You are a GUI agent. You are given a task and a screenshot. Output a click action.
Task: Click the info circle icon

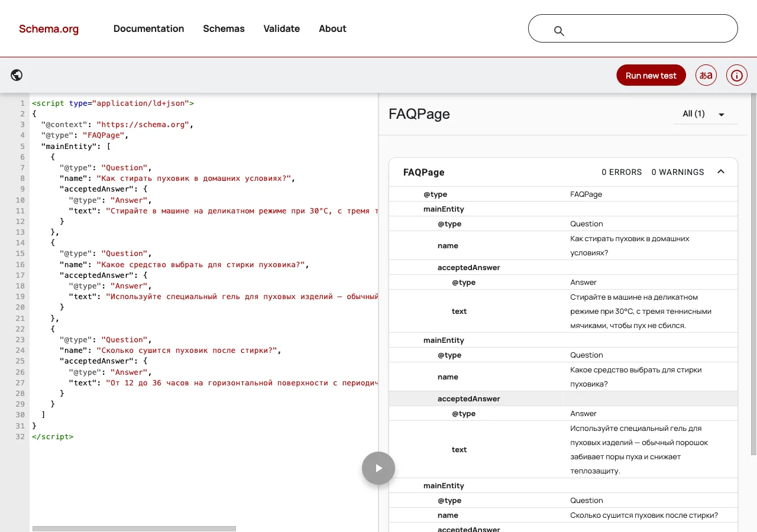(x=737, y=75)
